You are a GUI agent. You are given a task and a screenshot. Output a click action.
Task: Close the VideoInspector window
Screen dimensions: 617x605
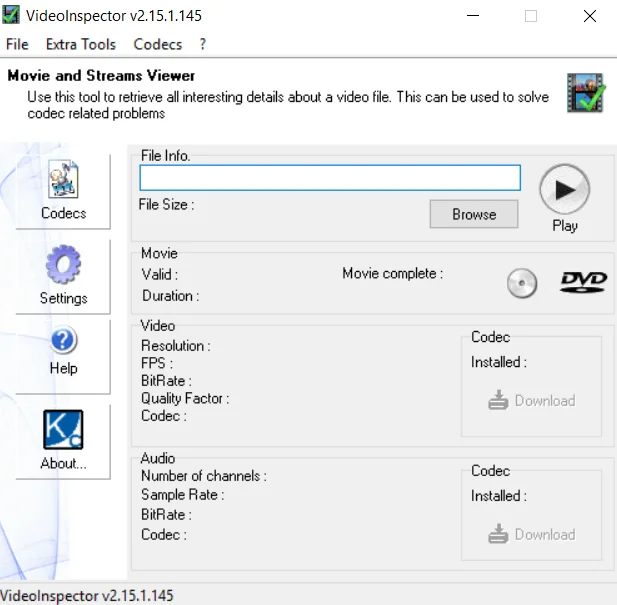590,16
